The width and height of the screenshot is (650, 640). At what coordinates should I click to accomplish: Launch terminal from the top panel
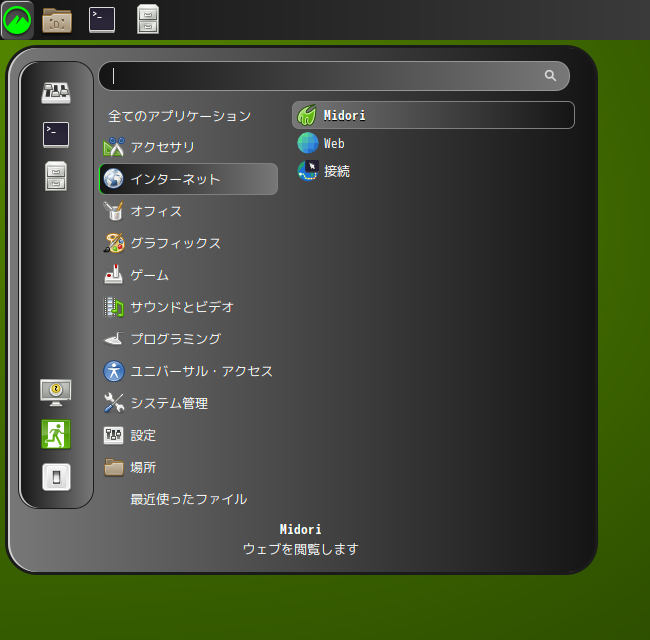coord(102,19)
